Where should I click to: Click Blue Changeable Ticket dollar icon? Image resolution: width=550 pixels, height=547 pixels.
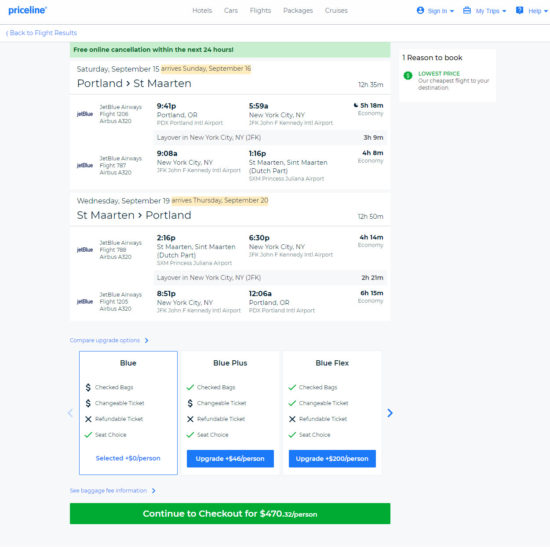point(88,403)
